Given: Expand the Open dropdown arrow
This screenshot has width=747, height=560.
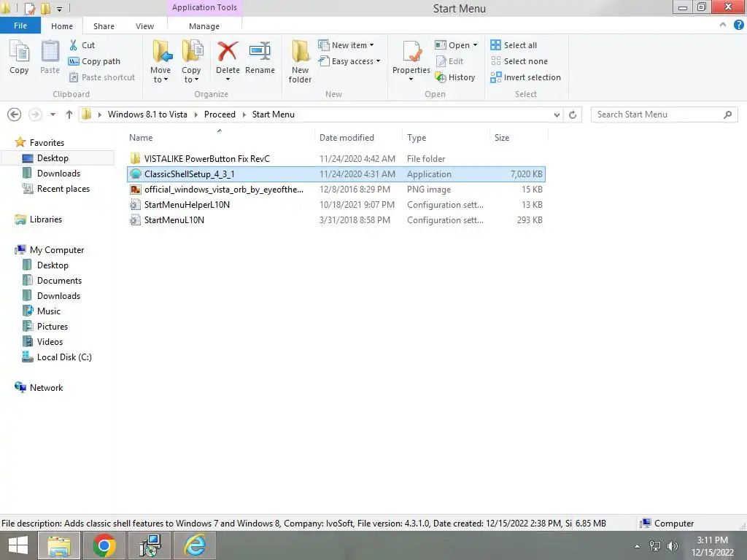Looking at the screenshot, I should [x=475, y=45].
